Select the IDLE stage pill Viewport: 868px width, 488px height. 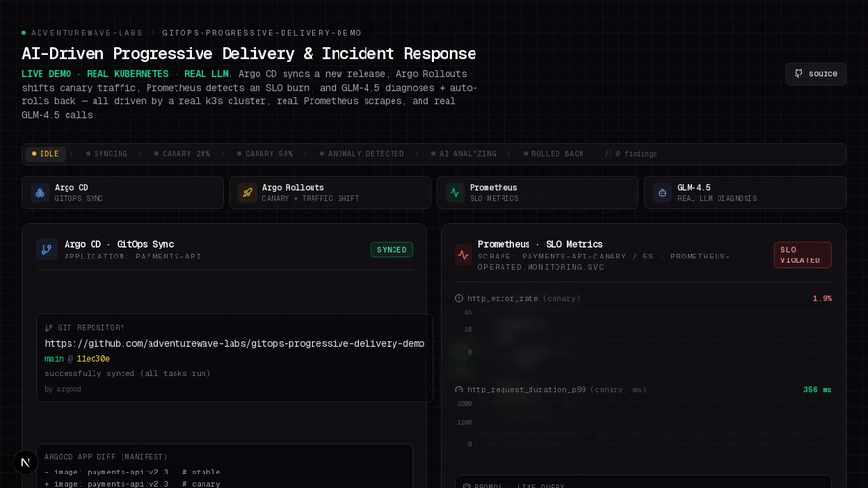[x=44, y=153]
